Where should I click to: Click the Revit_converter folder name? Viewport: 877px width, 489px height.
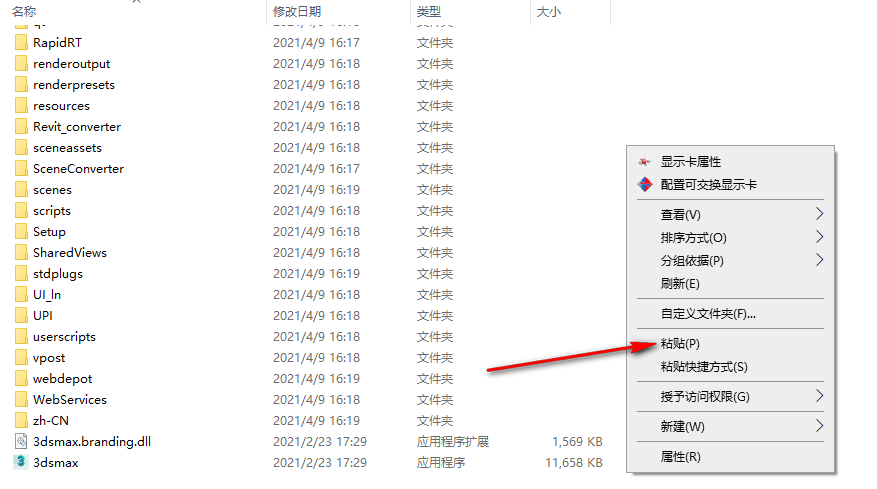pos(77,127)
